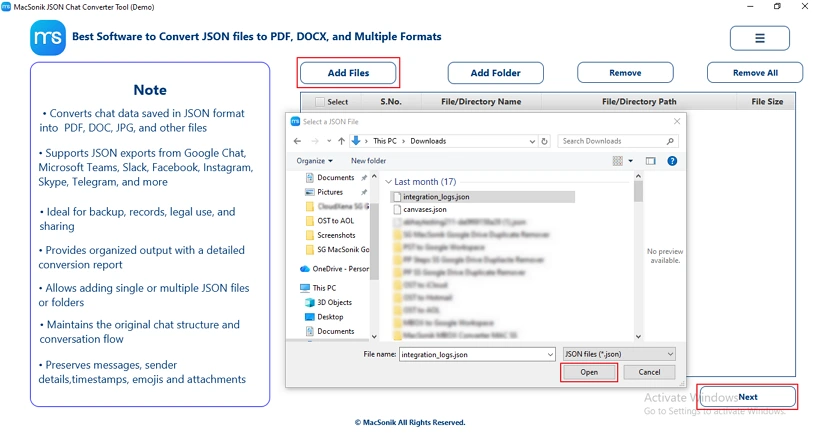820x437 pixels.
Task: Click the Next button
Action: (748, 397)
